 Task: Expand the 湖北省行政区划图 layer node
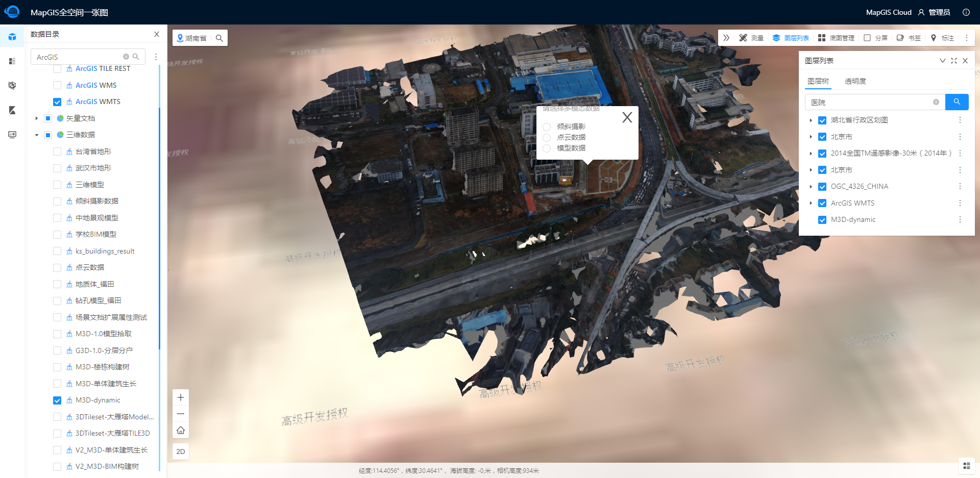[811, 120]
